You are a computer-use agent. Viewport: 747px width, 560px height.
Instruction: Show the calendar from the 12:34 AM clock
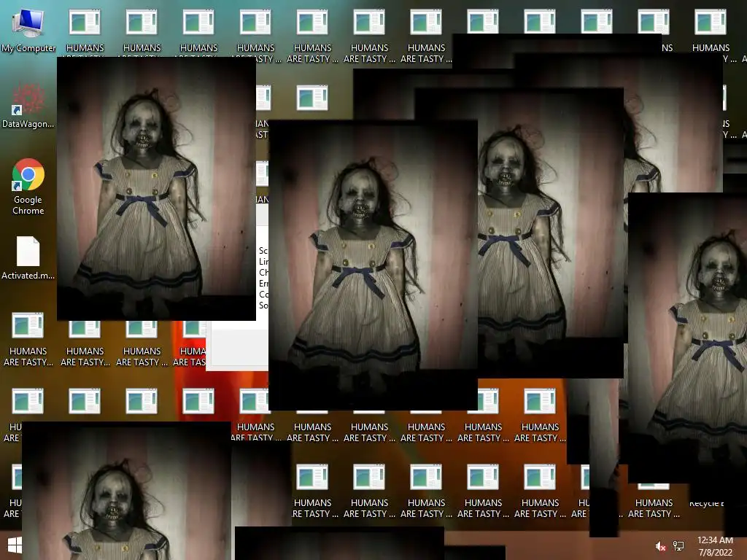pyautogui.click(x=715, y=546)
